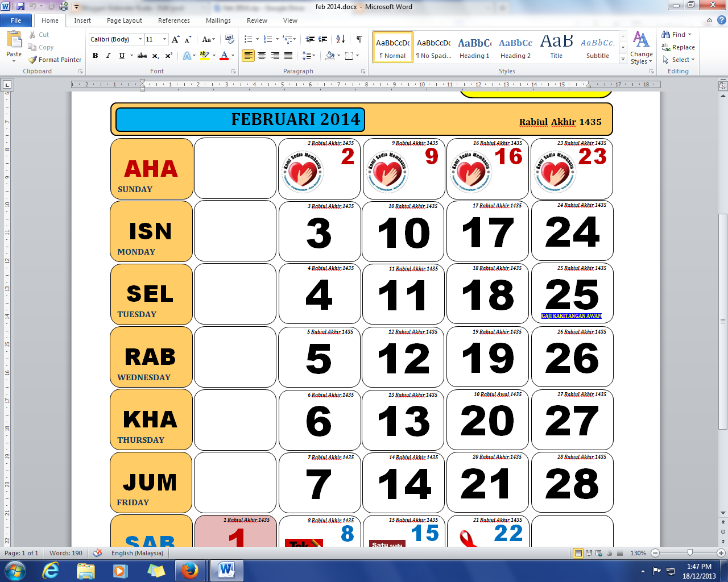Click the Zoom Out minus button
Screen dimensions: 728x582
(655, 553)
